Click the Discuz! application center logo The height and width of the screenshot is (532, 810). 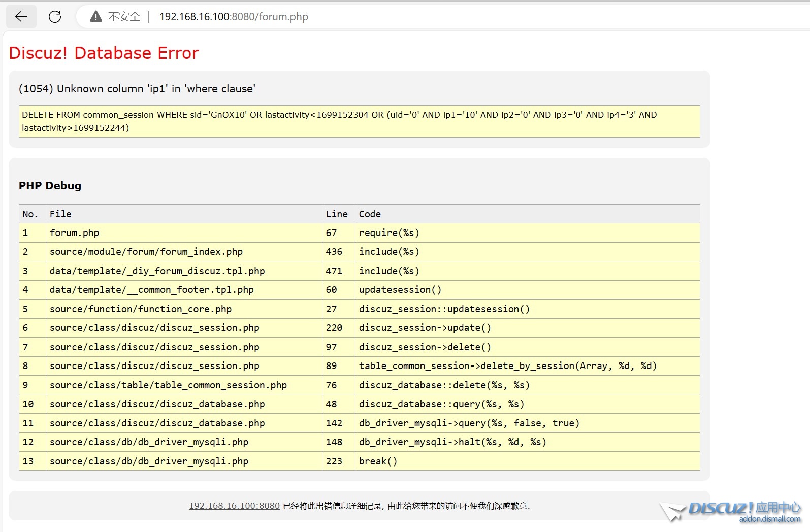click(x=731, y=509)
